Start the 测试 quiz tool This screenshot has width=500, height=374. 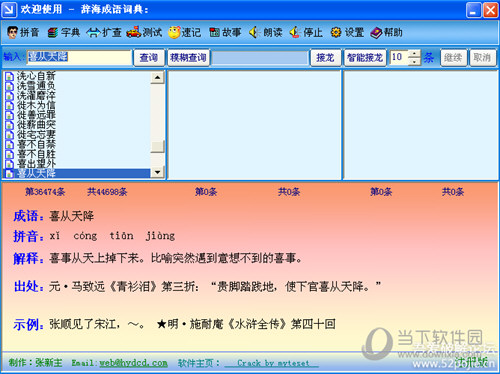[144, 32]
